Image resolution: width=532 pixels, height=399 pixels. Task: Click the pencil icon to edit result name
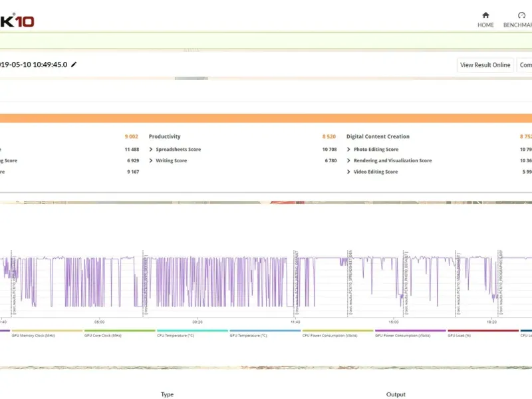coord(74,65)
